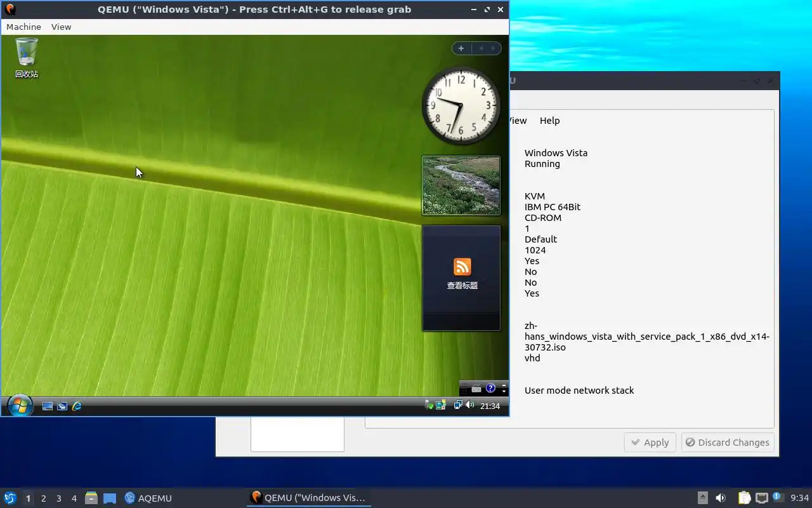This screenshot has width=812, height=508.
Task: Switch to workspace 1 on the panel
Action: pyautogui.click(x=28, y=498)
